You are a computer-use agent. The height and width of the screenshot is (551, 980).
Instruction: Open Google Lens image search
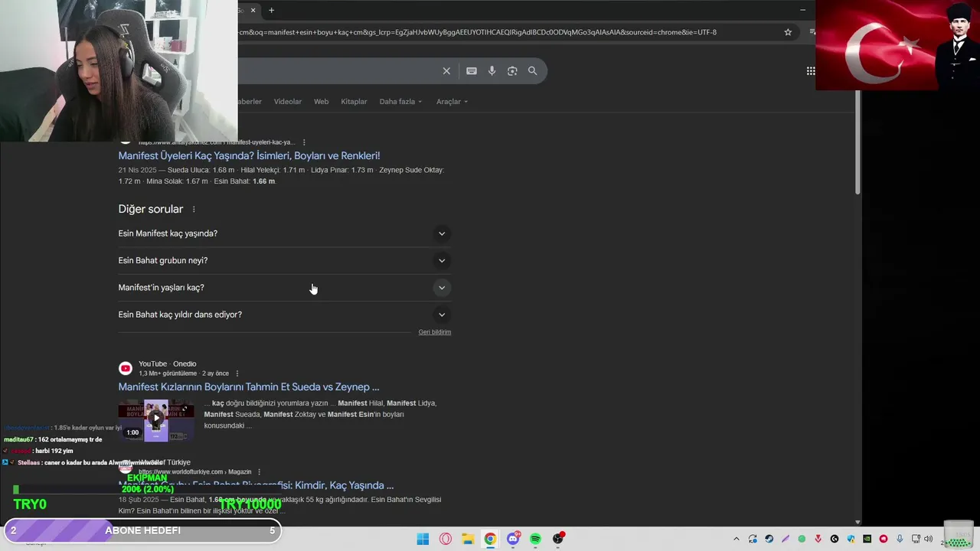512,71
